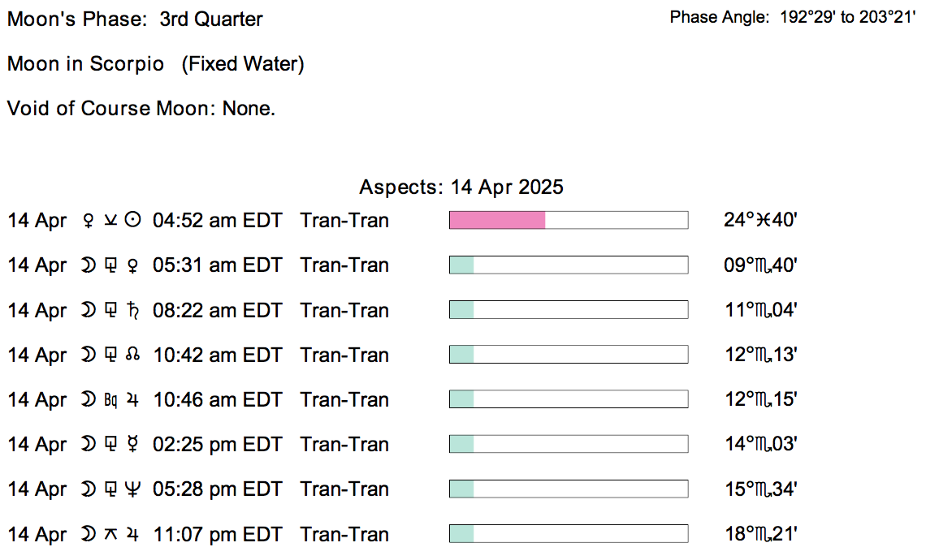Click the progress bar for the 11:07 pm aspect

(568, 534)
